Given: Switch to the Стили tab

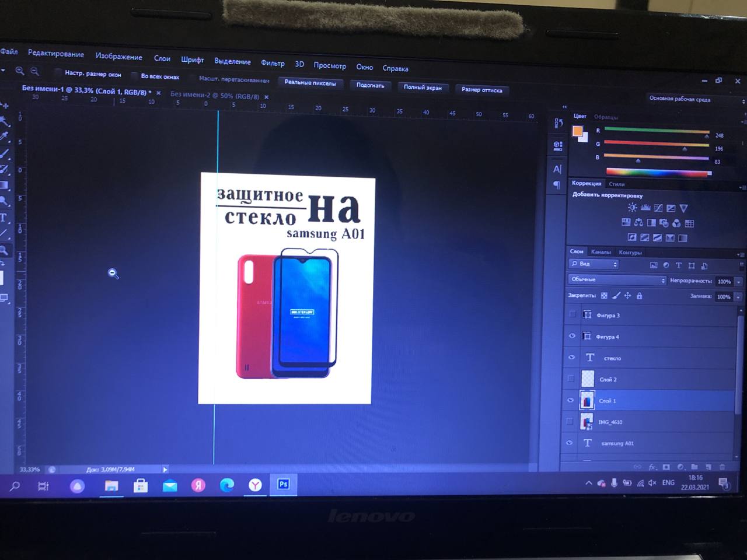Looking at the screenshot, I should (x=617, y=184).
